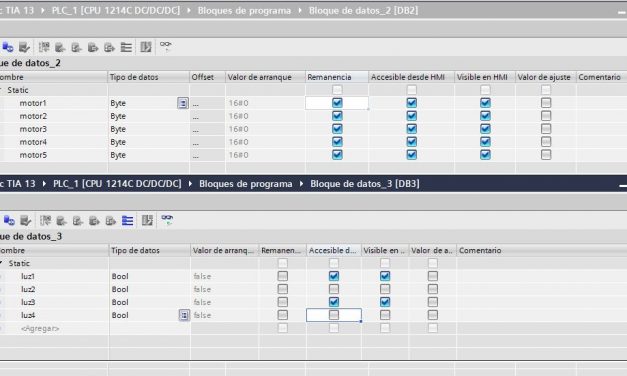
Task: Check Accesible desde HMI for luz4
Action: tap(333, 315)
